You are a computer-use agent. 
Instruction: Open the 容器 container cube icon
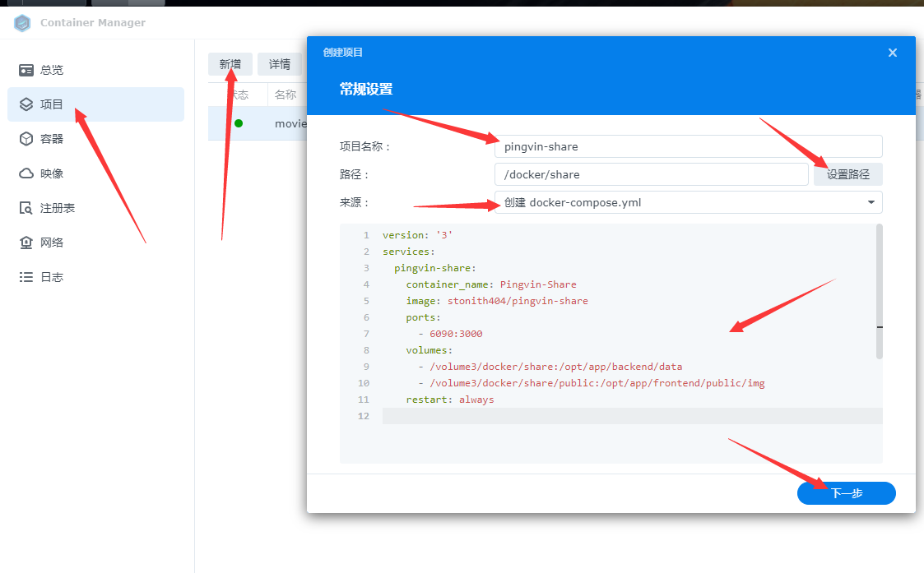coord(26,139)
